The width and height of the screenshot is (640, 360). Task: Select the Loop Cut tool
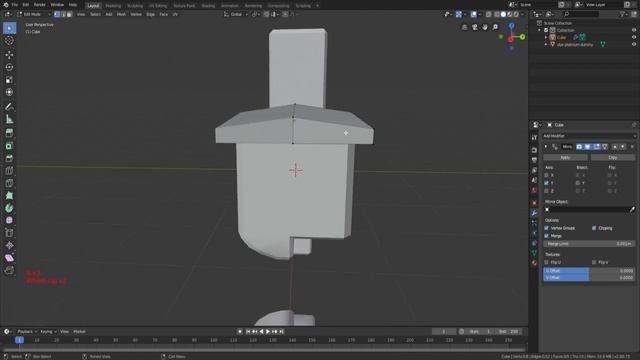pos(9,171)
